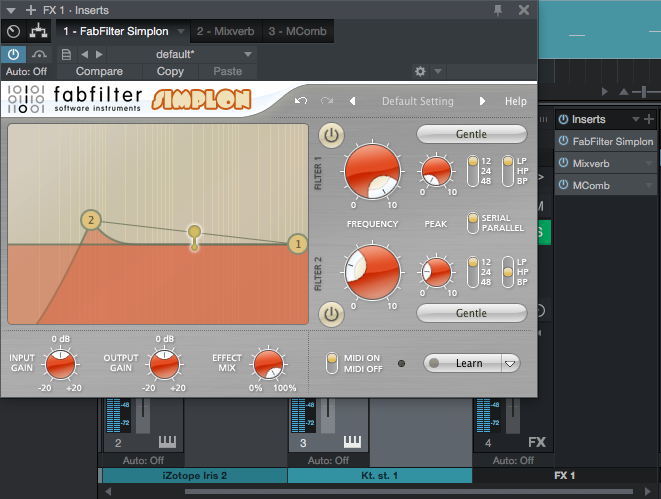661x499 pixels.
Task: Go to previous Simplon preset arrow
Action: pos(352,101)
